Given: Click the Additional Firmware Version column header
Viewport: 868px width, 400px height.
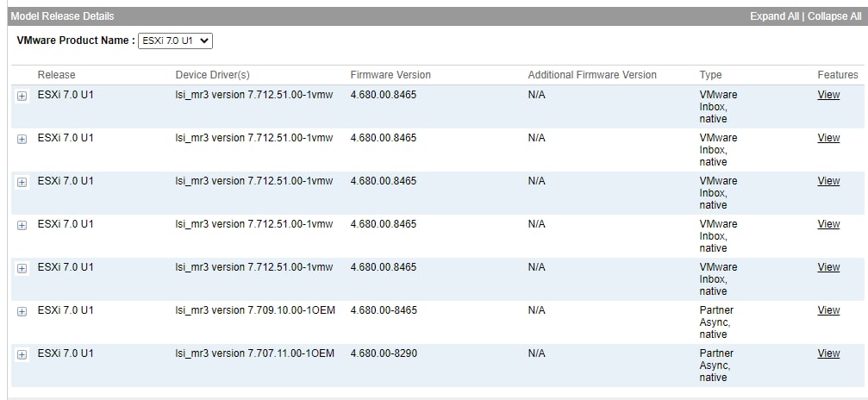Looking at the screenshot, I should [592, 75].
